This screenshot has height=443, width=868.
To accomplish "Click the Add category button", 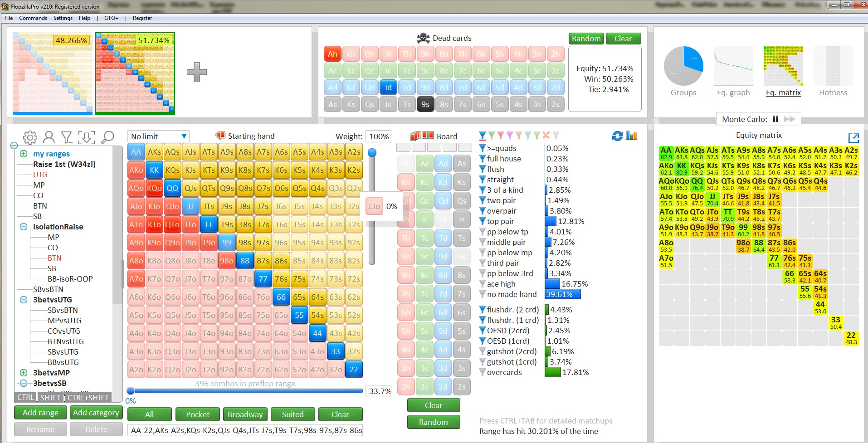I will (96, 413).
